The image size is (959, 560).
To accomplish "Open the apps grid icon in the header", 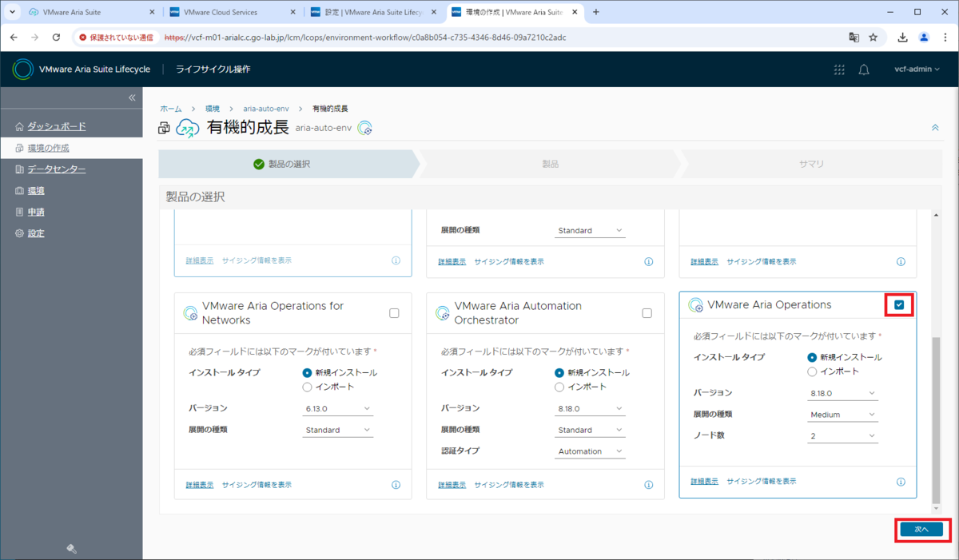I will (839, 70).
